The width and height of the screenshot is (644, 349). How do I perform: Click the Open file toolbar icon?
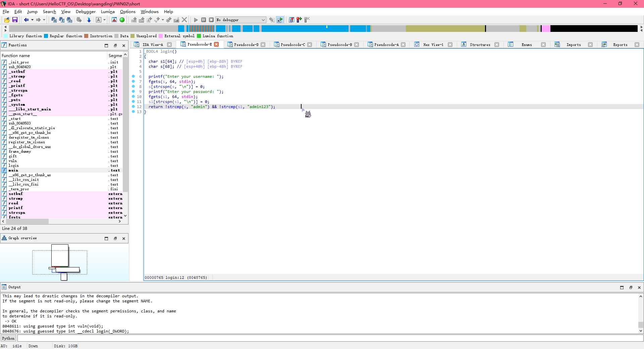pos(7,20)
